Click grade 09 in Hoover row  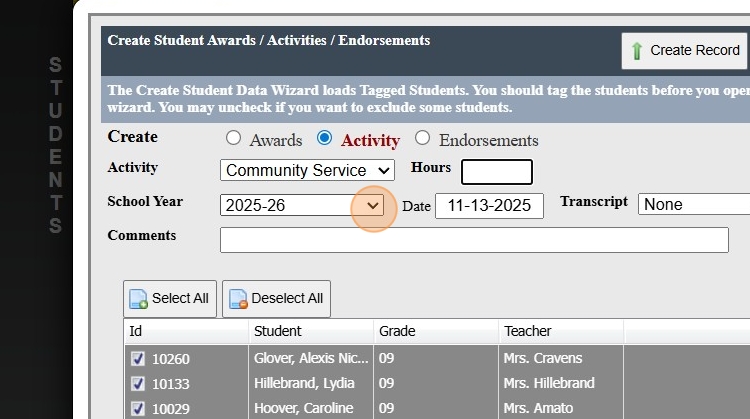386,408
